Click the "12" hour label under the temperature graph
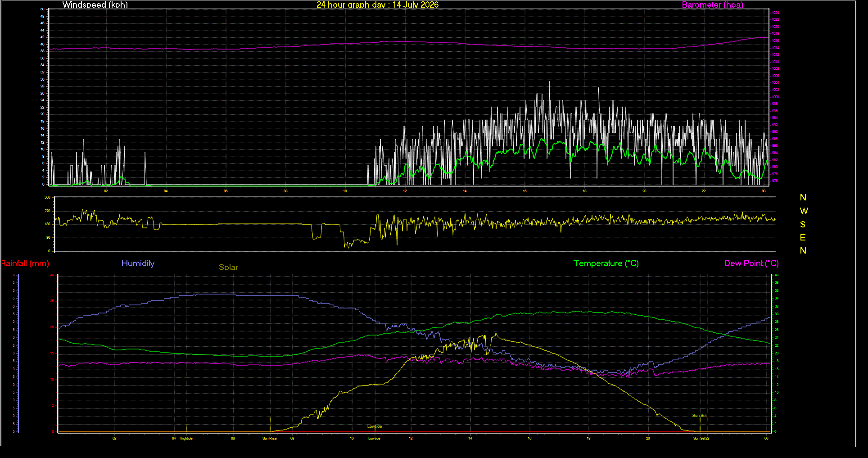 pyautogui.click(x=411, y=438)
